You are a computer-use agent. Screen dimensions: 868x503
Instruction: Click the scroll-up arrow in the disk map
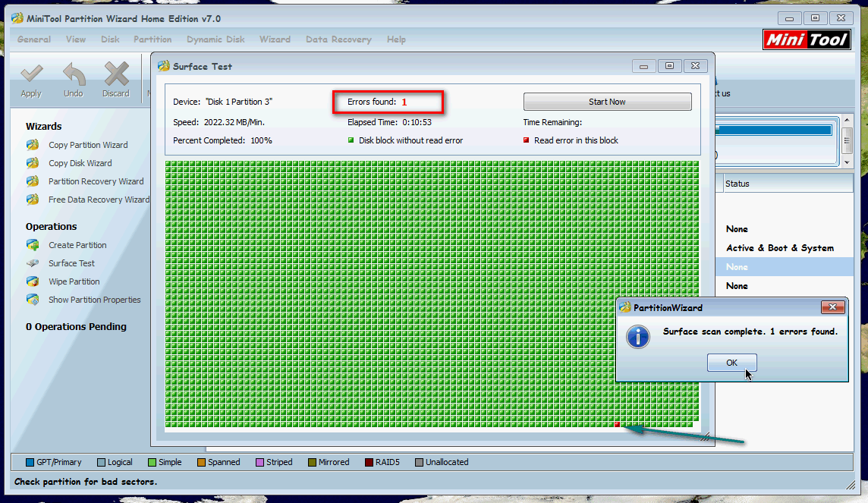[847, 120]
